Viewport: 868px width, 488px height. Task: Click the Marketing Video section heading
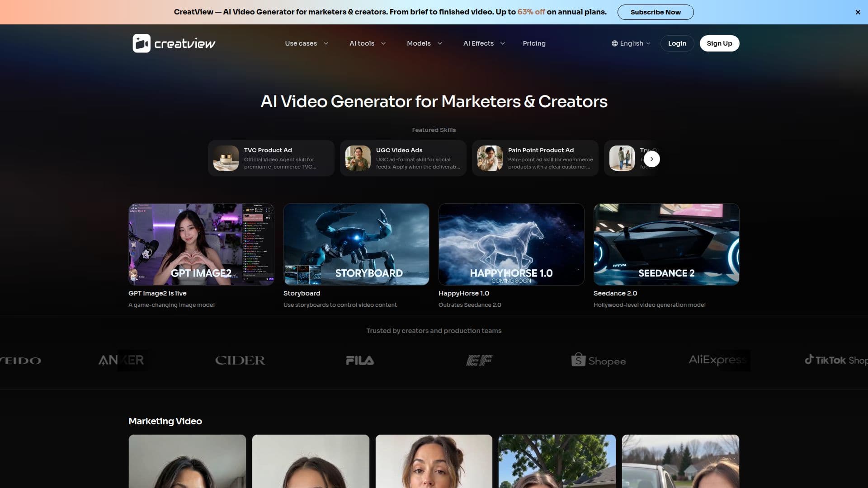point(165,421)
